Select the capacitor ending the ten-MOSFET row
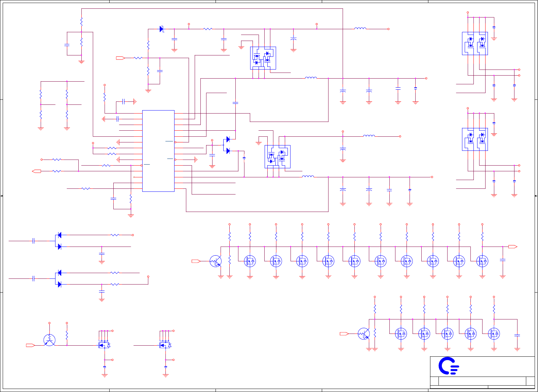This screenshot has height=392, width=538. 503,260
